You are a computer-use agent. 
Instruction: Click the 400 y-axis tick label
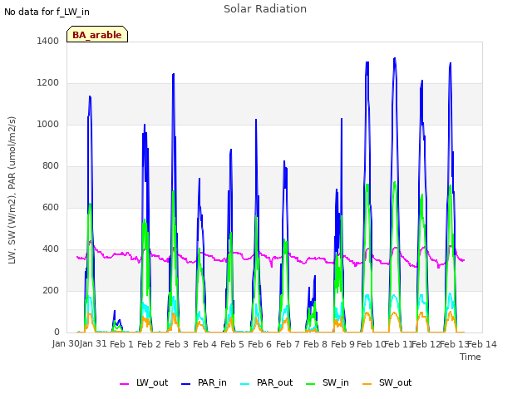pos(51,249)
